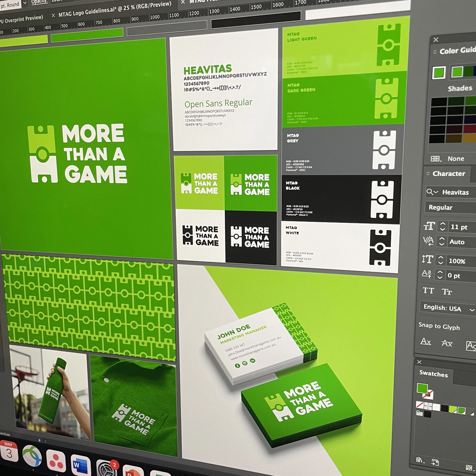Viewport: 476px width, 476px height.
Task: Select the None swatch in Swatches panel
Action: pos(420,405)
